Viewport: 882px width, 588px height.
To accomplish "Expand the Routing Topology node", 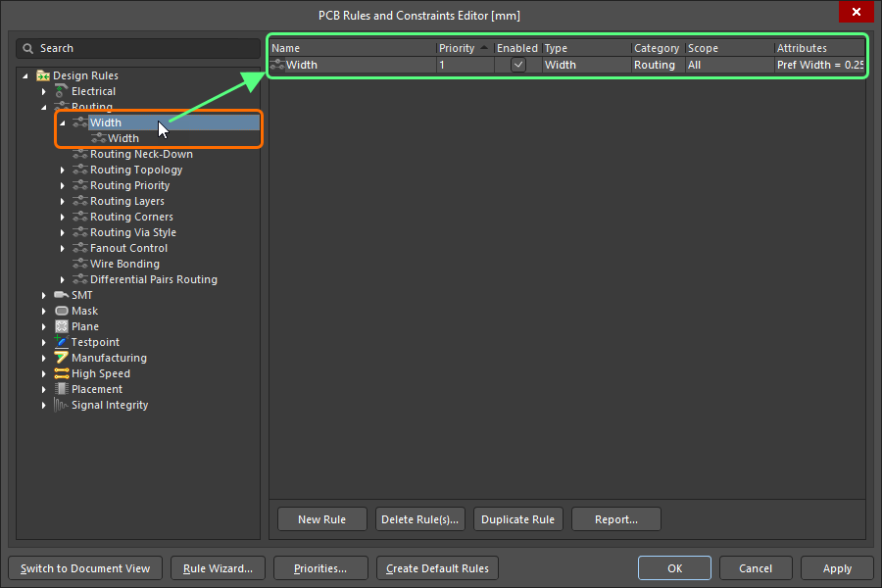I will coord(63,170).
